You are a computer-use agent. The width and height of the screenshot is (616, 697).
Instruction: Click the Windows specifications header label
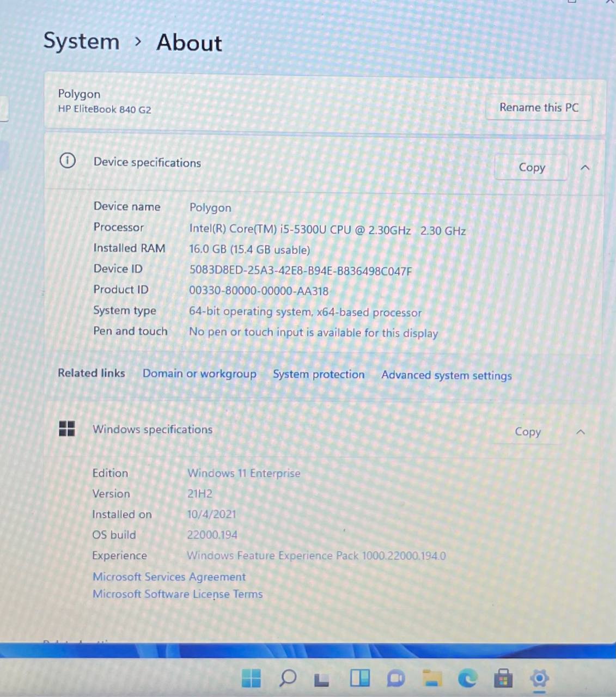point(153,429)
